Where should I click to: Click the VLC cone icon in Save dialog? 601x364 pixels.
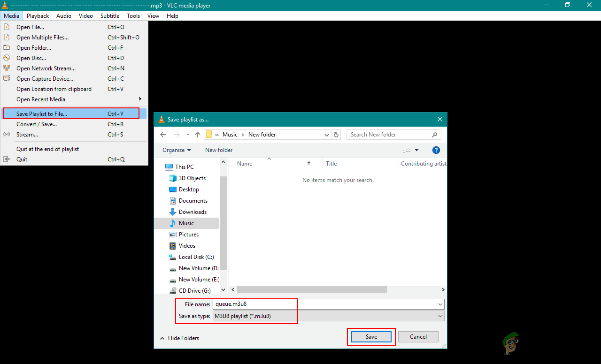162,119
